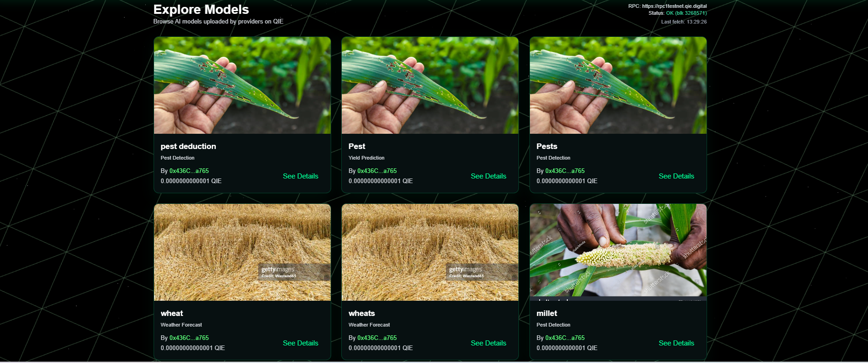Open See Details for the wheats model

(488, 343)
